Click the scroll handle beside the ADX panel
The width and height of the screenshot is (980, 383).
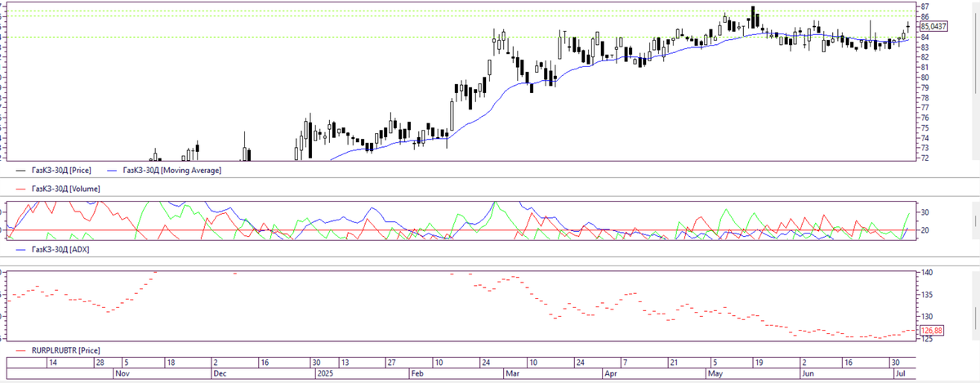click(975, 220)
